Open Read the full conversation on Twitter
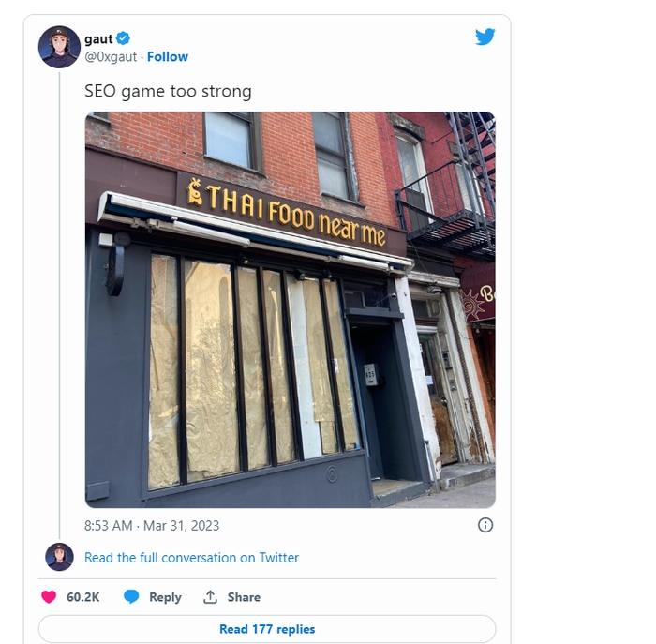656x644 pixels. click(191, 558)
